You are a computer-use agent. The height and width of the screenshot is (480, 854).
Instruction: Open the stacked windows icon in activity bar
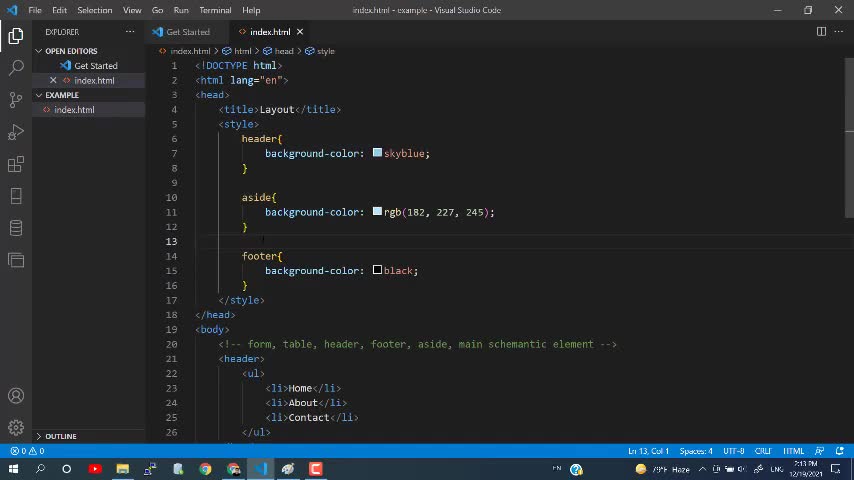(x=16, y=260)
